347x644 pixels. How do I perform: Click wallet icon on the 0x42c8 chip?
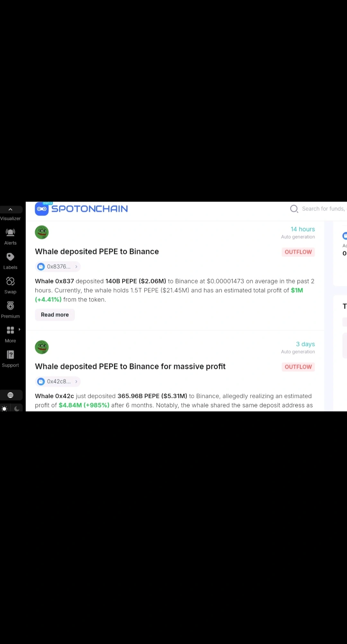[41, 382]
